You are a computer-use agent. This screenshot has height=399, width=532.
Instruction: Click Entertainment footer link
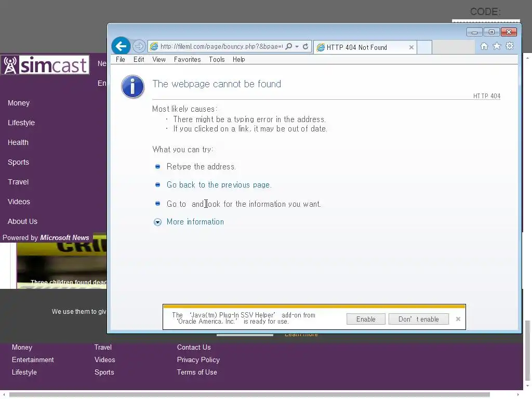pyautogui.click(x=33, y=360)
